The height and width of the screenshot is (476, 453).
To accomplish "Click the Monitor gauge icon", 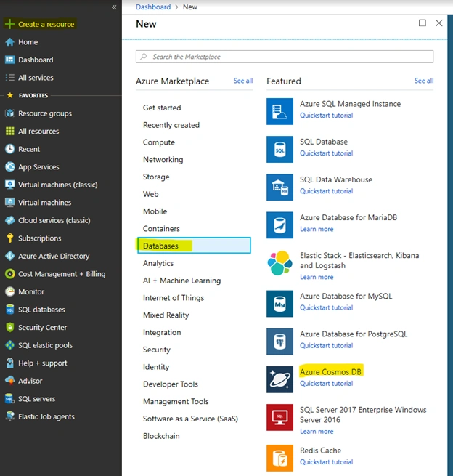I will (x=9, y=291).
